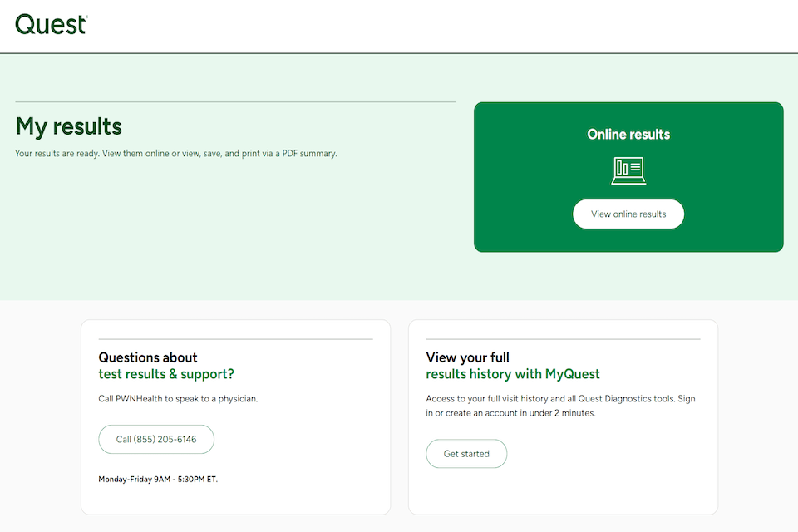Click 'Call PWNHealth to speak to a physician' text
Image resolution: width=798 pixels, height=532 pixels.
tap(178, 399)
